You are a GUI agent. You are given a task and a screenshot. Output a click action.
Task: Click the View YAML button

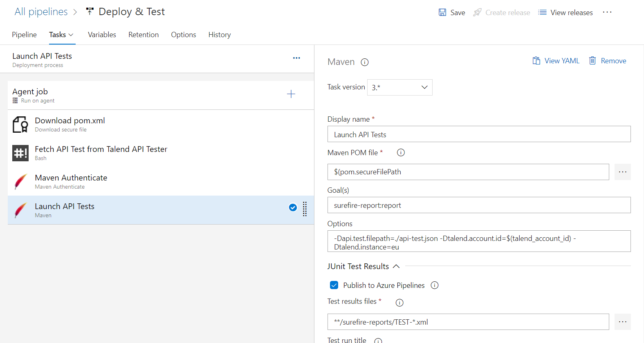pos(556,61)
